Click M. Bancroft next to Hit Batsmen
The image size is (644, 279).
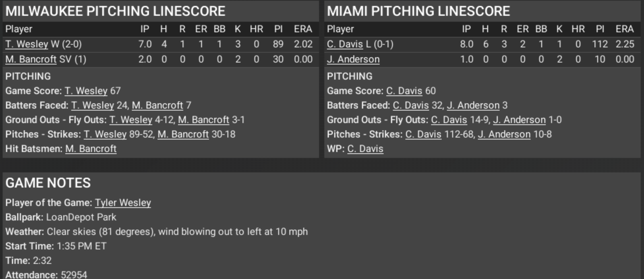pos(91,149)
